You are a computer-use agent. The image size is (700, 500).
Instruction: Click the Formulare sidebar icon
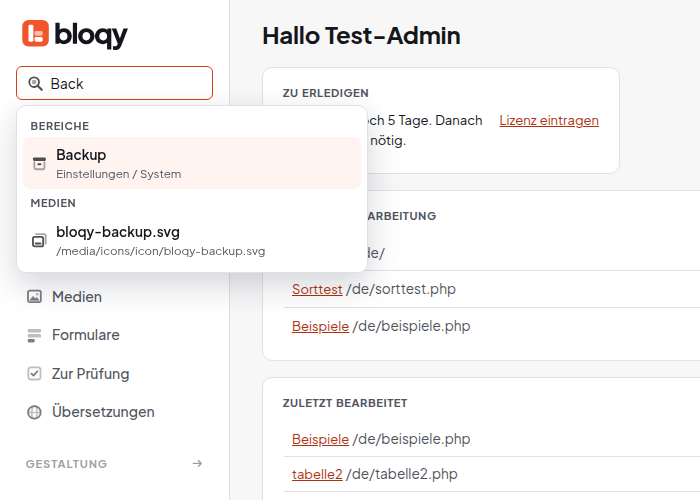(34, 335)
